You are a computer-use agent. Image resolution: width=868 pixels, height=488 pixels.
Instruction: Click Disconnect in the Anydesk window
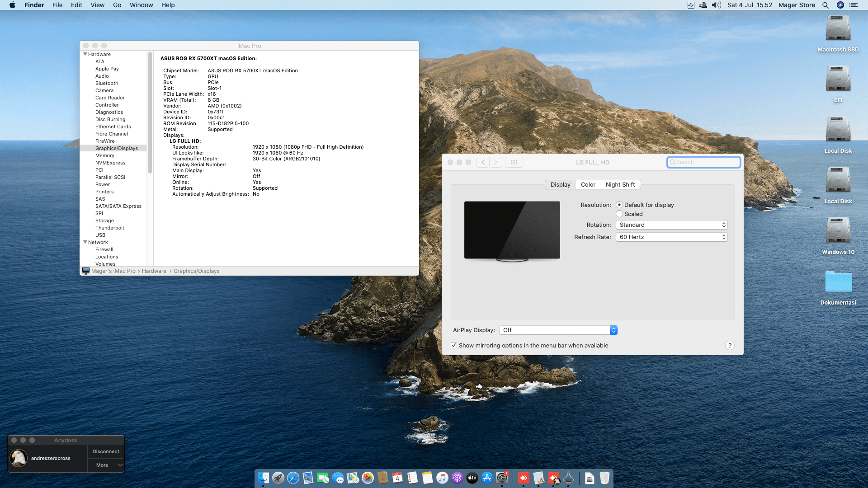pos(106,451)
